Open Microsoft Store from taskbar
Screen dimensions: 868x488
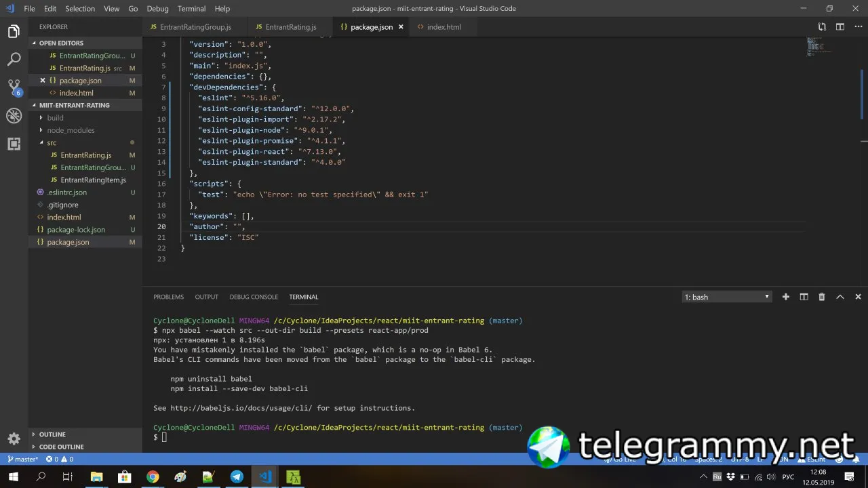(x=125, y=477)
